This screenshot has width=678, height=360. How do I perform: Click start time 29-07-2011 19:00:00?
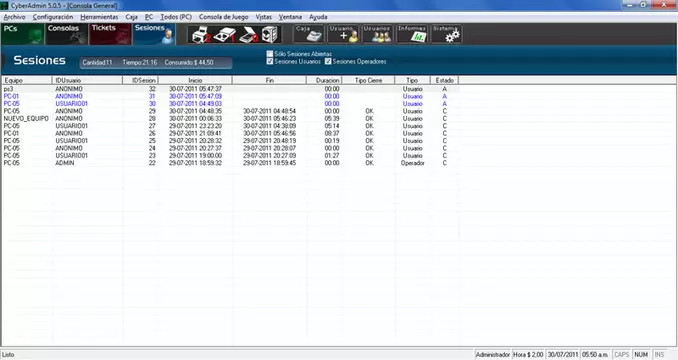pyautogui.click(x=195, y=156)
